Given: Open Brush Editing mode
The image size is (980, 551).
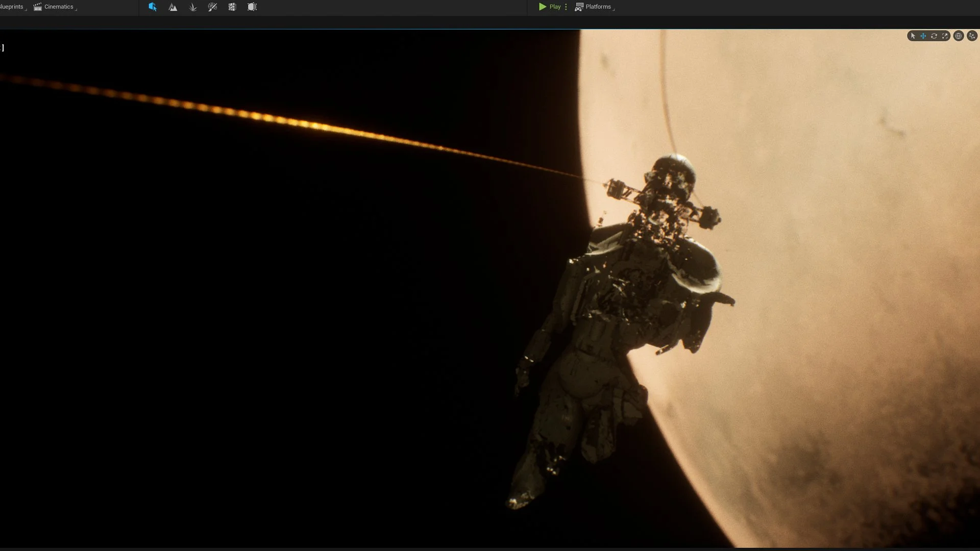Looking at the screenshot, I should tap(252, 7).
